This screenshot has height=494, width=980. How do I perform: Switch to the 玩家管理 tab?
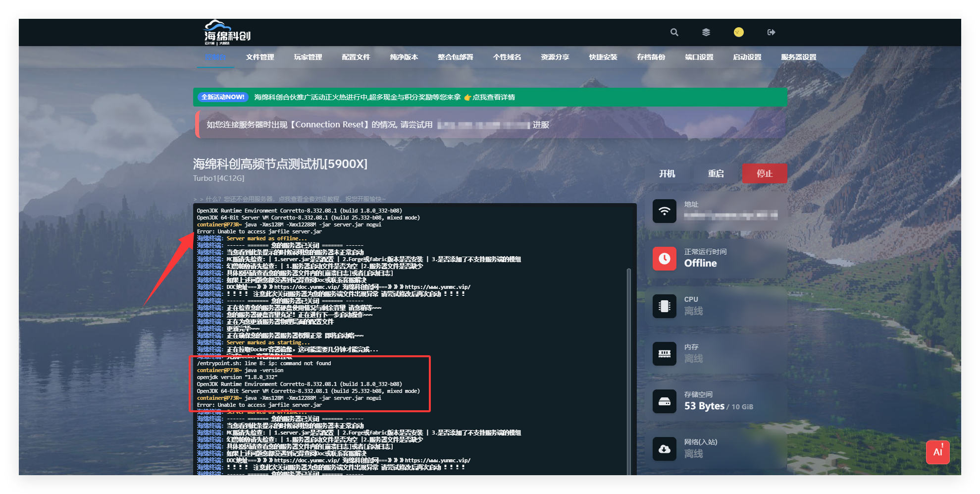[x=308, y=57]
